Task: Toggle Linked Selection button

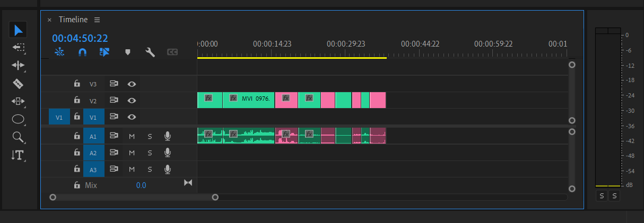Action: point(105,52)
